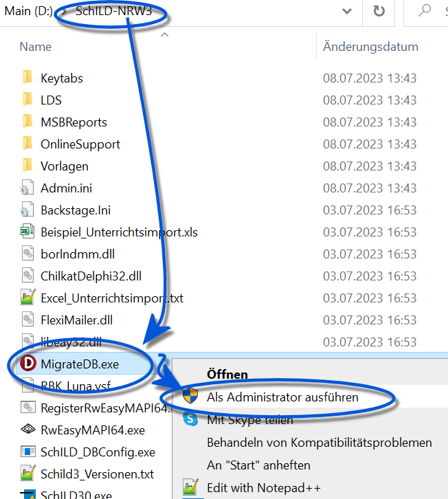
Task: Click the date of Keytabs folder
Action: [370, 78]
